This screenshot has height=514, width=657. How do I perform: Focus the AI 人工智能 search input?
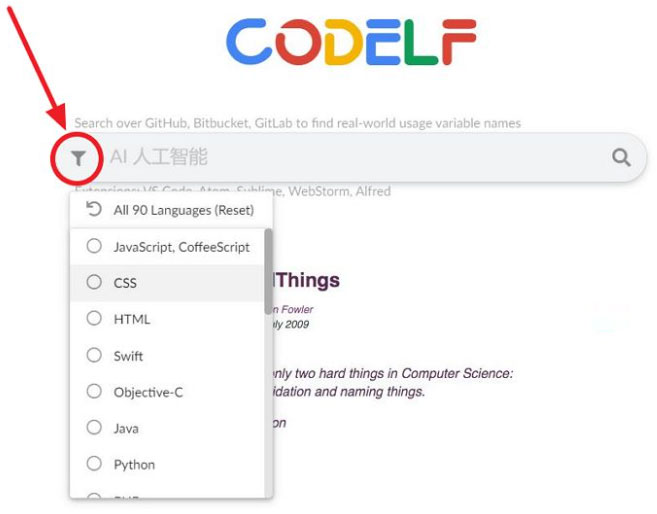click(x=350, y=157)
